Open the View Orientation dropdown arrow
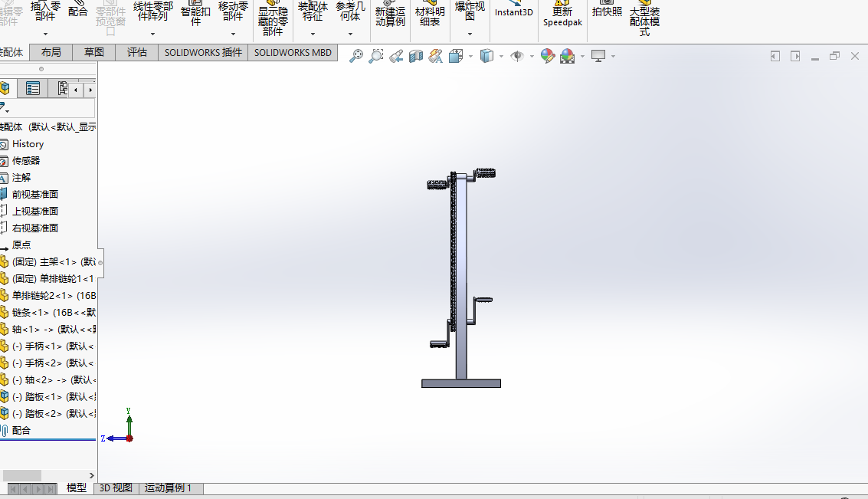Screen dimensions: 868x499 pyautogui.click(x=470, y=57)
